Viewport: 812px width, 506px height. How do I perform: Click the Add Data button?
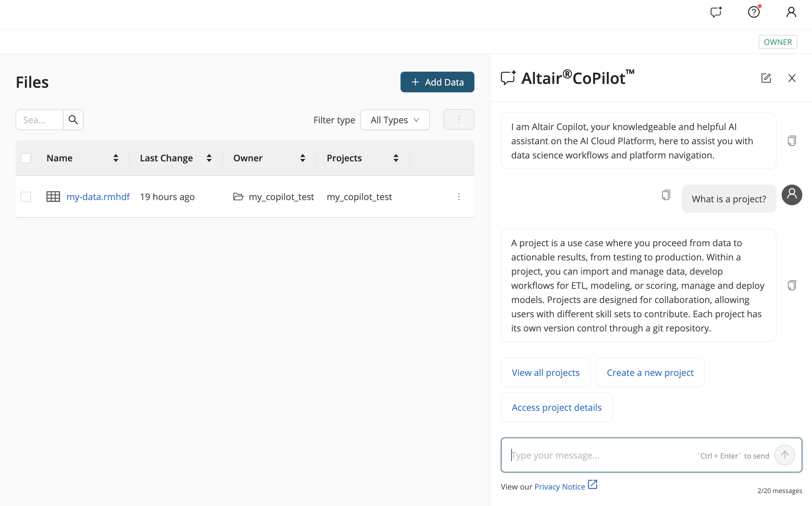[437, 82]
